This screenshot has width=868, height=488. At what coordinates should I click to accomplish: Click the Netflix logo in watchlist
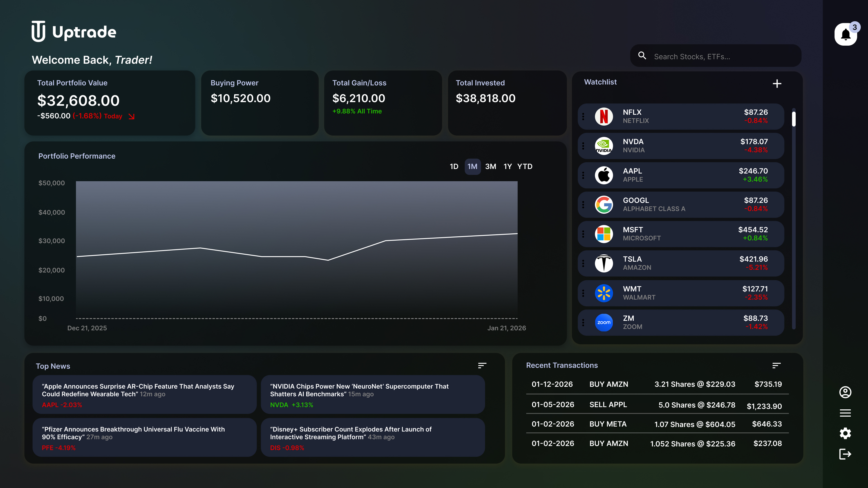tap(604, 117)
